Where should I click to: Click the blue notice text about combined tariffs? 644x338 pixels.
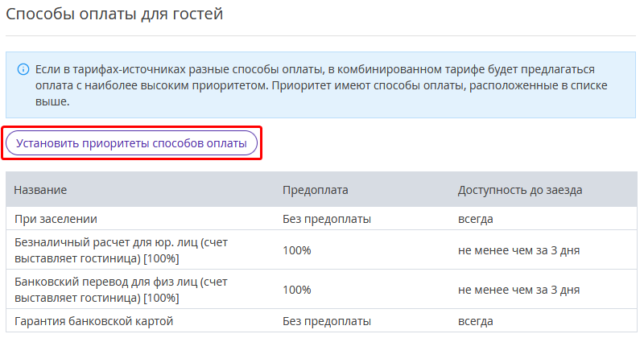(321, 85)
